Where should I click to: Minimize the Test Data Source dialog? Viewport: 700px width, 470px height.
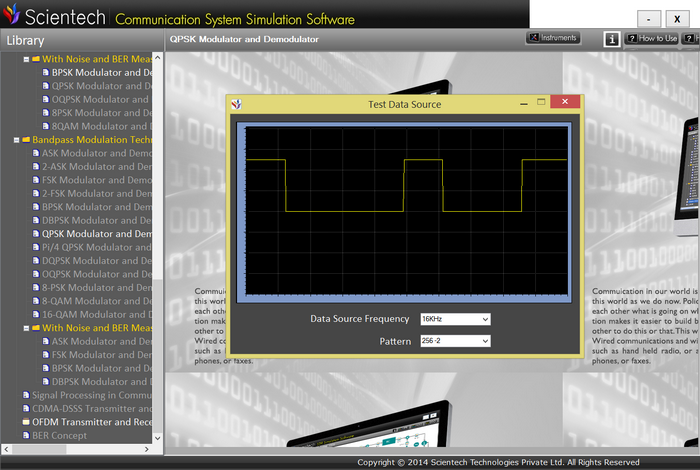pyautogui.click(x=524, y=103)
